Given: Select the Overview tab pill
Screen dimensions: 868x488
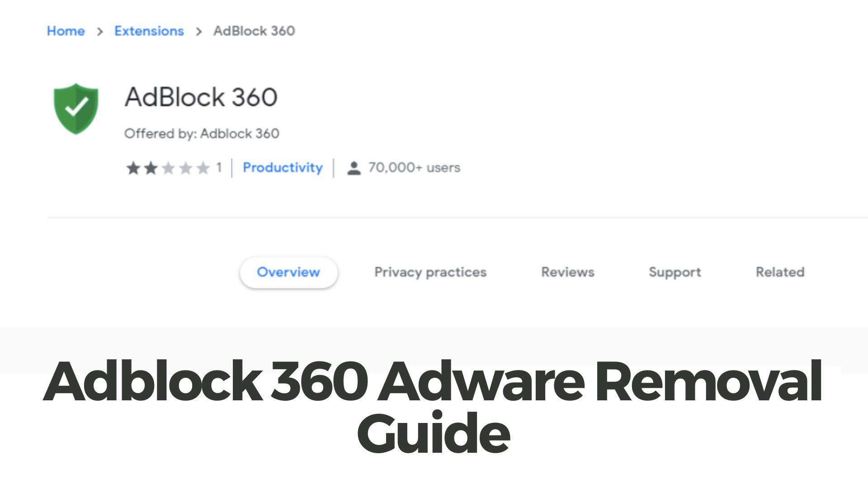Looking at the screenshot, I should click(288, 272).
